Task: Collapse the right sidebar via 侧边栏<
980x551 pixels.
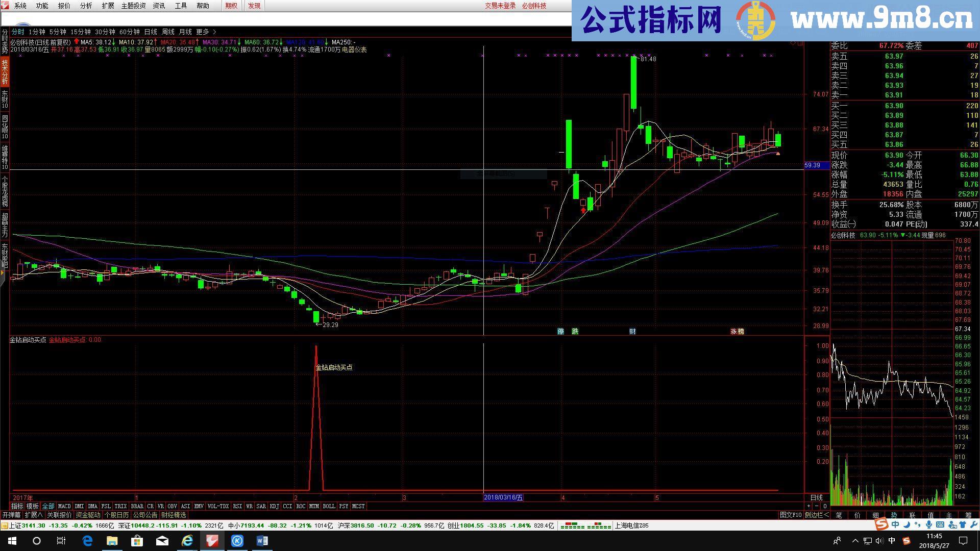Action: pos(816,515)
